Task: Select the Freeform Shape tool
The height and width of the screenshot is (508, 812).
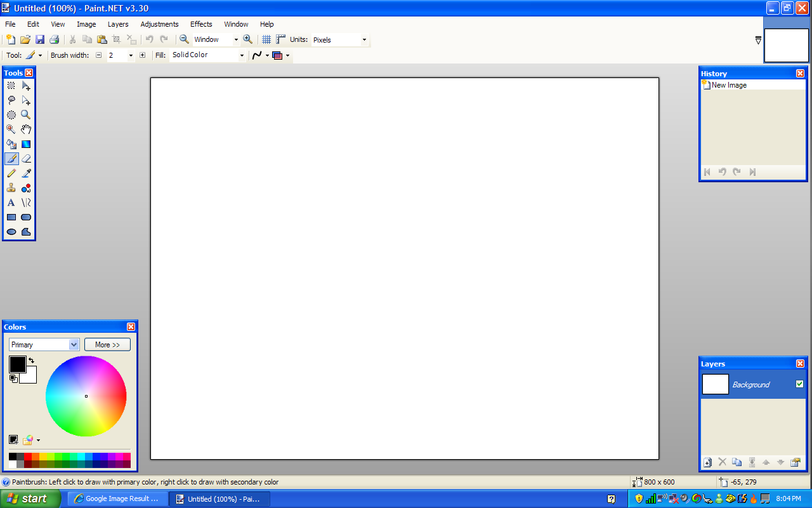Action: 26,232
